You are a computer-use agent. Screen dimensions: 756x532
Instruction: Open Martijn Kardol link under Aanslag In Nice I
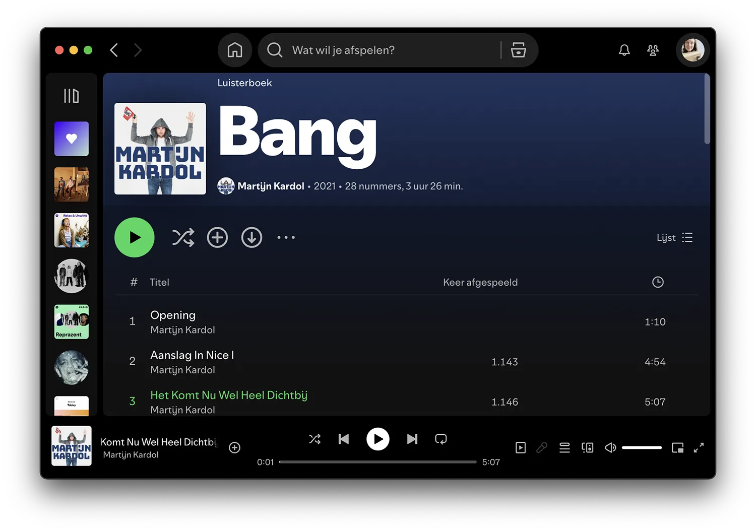(x=182, y=370)
